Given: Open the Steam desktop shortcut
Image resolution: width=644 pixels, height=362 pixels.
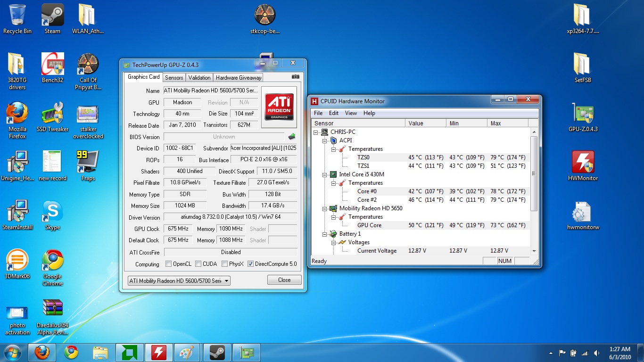Looking at the screenshot, I should (52, 19).
